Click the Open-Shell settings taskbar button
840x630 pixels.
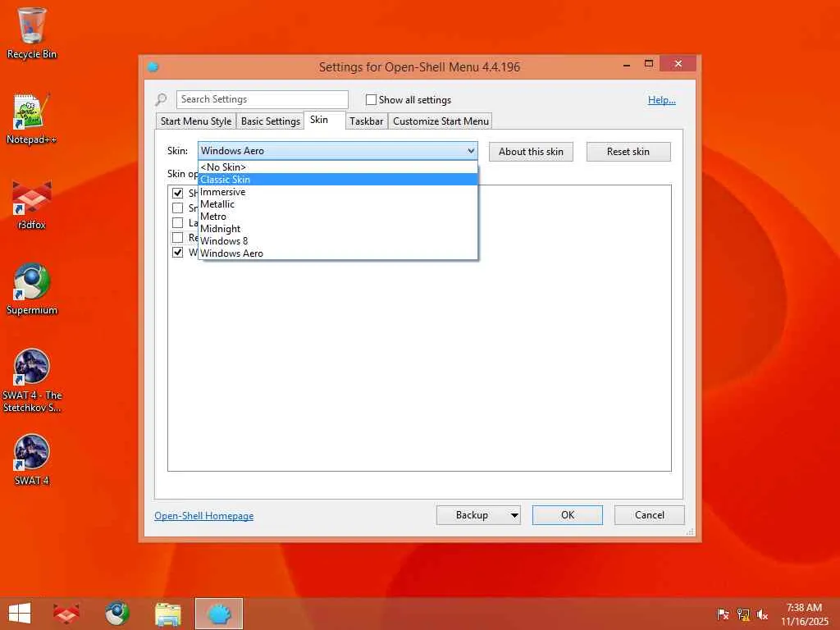click(x=218, y=614)
